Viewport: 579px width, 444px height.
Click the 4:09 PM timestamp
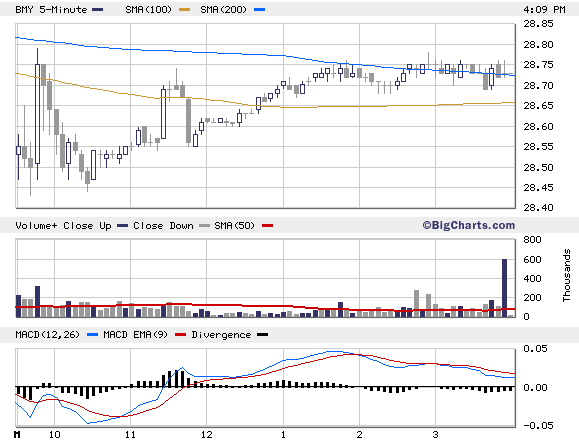click(x=544, y=10)
